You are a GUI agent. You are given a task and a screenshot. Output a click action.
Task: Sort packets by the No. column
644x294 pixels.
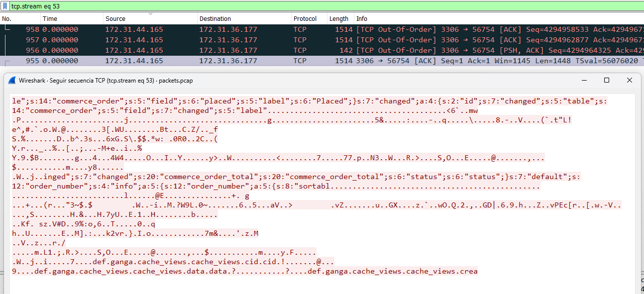click(x=20, y=19)
